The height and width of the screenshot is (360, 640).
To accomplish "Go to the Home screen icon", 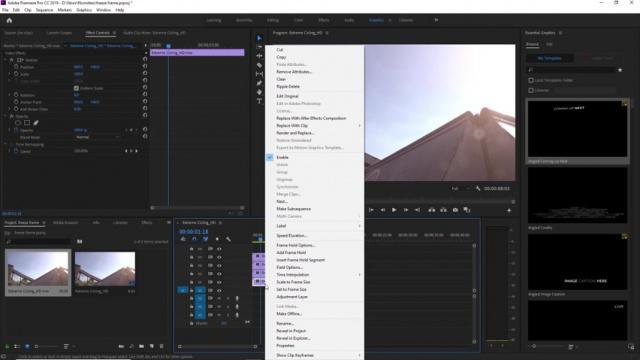I will (x=9, y=20).
